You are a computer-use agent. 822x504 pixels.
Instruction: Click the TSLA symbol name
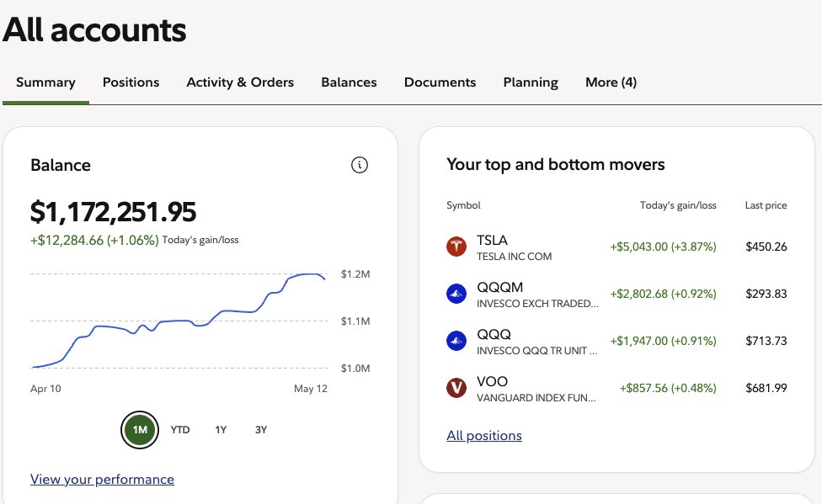tap(492, 241)
